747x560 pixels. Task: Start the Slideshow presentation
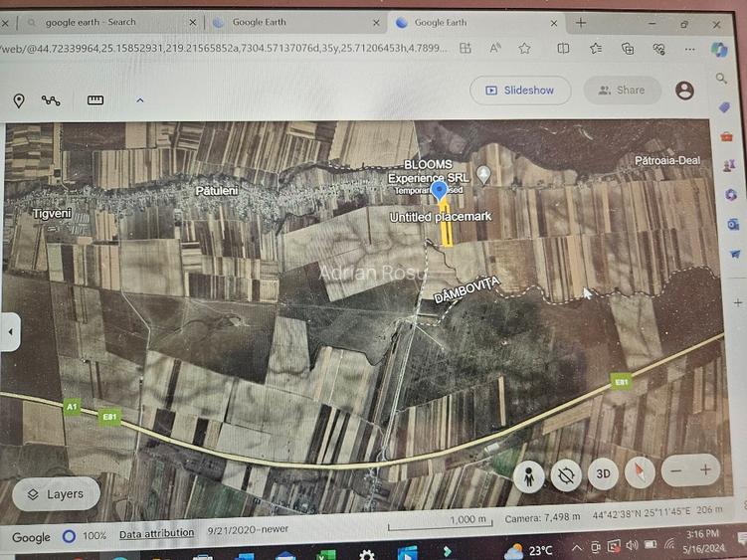pos(519,91)
